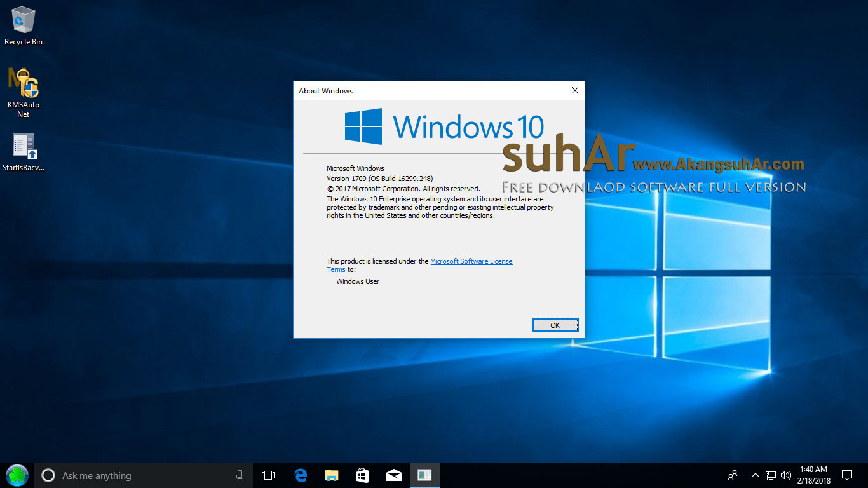This screenshot has height=488, width=868.
Task: Show the calendar from taskbar clock
Action: 813,475
